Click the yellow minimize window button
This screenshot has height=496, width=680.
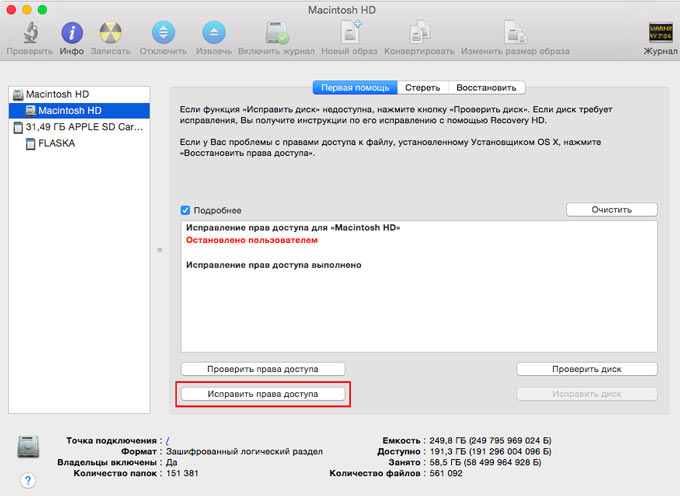[x=26, y=10]
